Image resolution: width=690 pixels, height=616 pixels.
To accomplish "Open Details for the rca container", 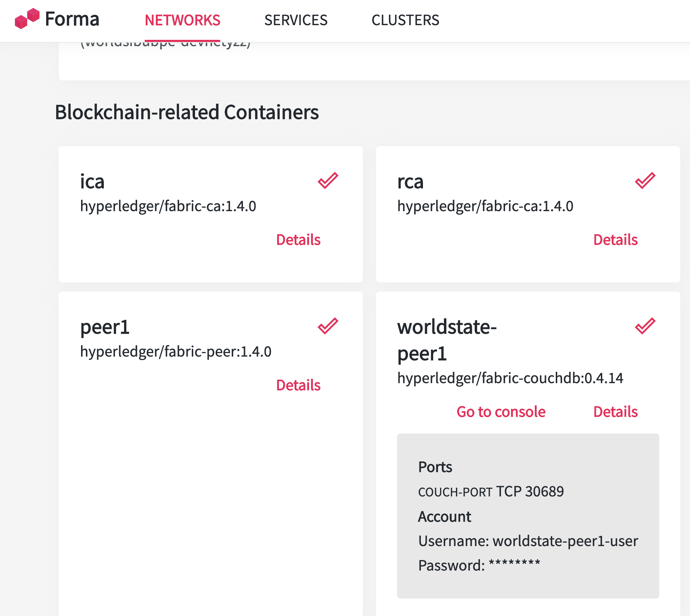I will click(x=616, y=240).
